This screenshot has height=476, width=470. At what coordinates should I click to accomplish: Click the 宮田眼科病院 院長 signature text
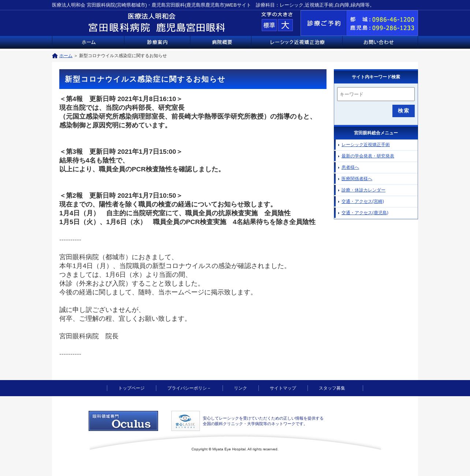click(89, 336)
